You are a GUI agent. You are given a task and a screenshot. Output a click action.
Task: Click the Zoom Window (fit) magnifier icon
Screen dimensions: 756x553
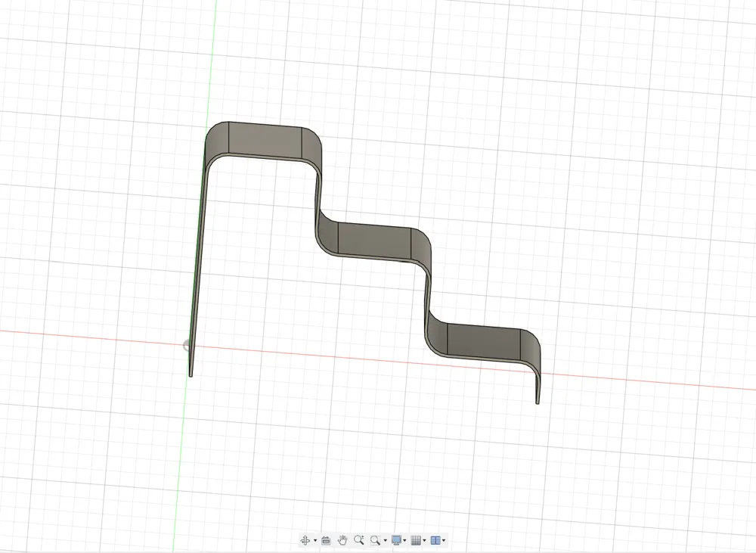click(x=375, y=540)
